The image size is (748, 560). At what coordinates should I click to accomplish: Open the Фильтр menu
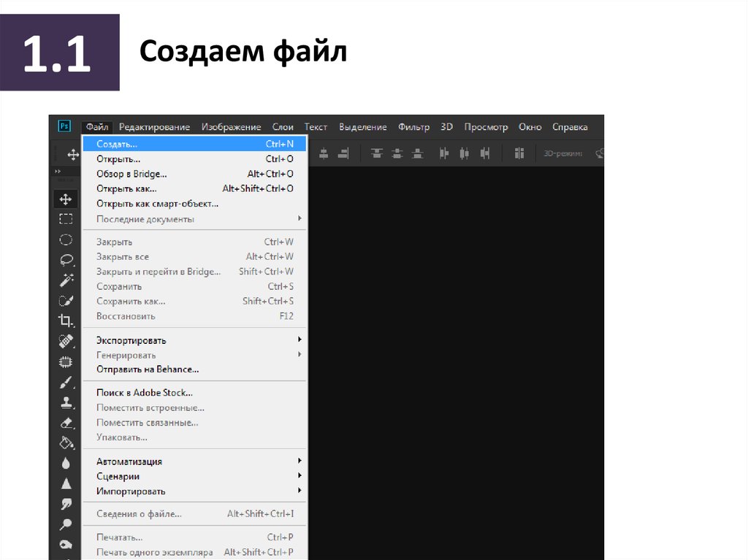[x=413, y=127]
